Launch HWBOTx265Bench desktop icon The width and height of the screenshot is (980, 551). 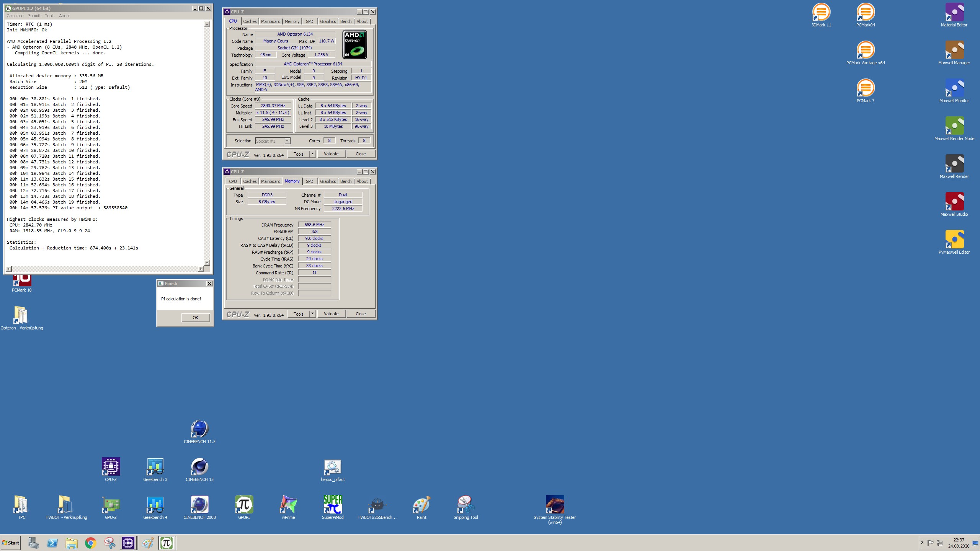click(x=377, y=507)
